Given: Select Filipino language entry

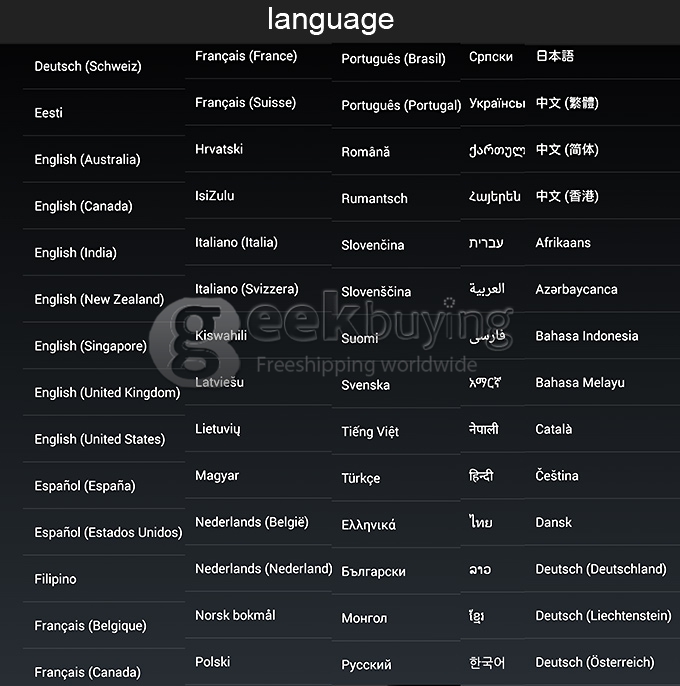Looking at the screenshot, I should tap(55, 579).
